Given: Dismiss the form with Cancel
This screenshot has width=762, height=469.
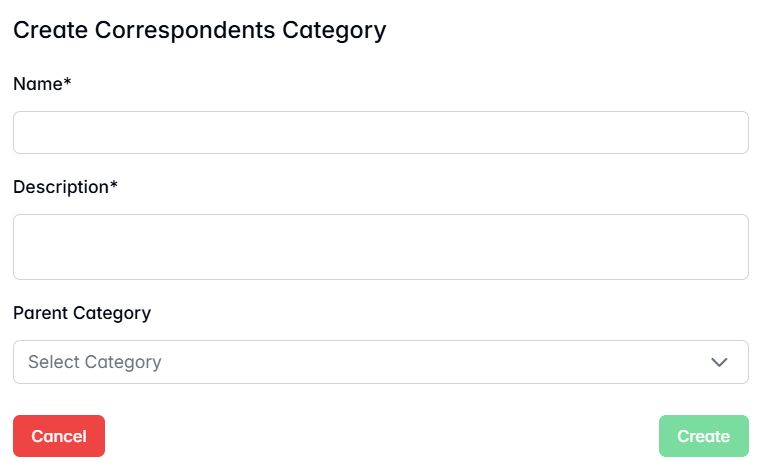Looking at the screenshot, I should tap(59, 436).
